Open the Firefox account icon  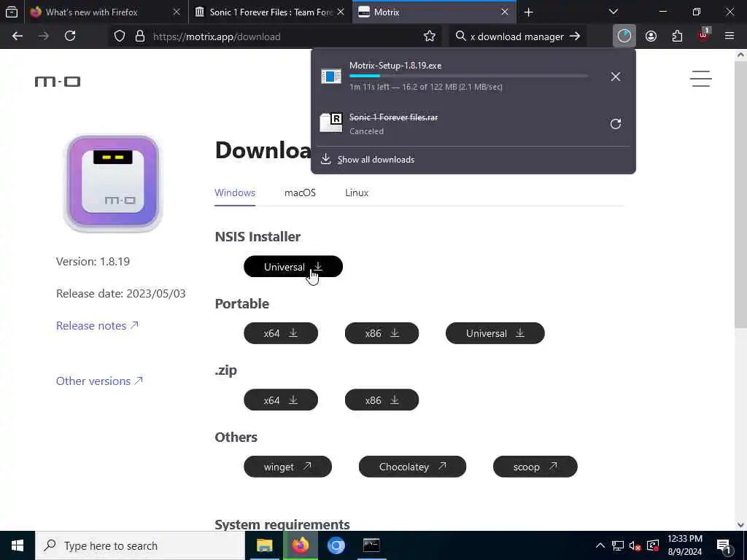[651, 36]
